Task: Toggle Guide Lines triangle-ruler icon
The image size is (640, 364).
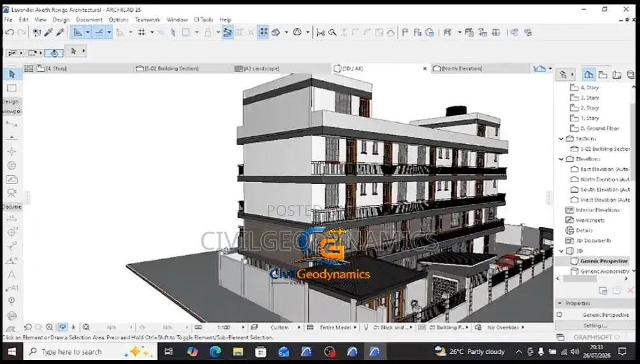Action: [78, 32]
